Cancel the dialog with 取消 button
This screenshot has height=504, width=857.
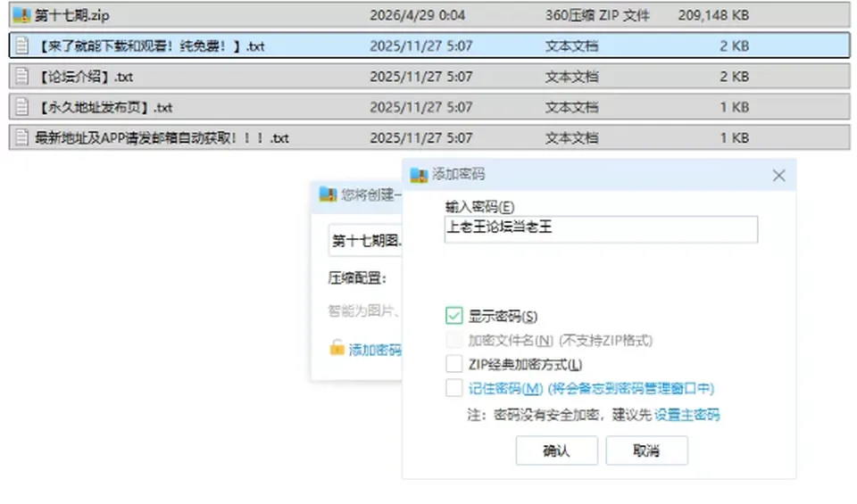(646, 450)
